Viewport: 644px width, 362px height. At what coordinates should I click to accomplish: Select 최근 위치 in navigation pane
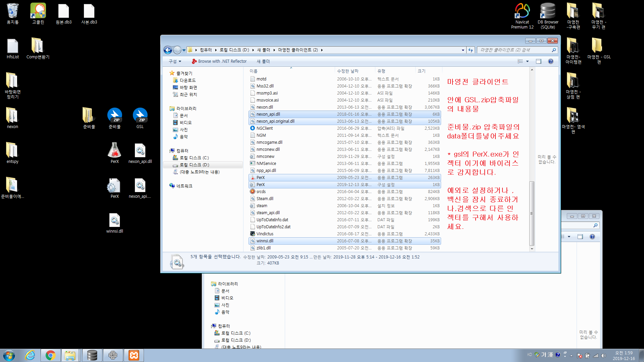coord(188,95)
